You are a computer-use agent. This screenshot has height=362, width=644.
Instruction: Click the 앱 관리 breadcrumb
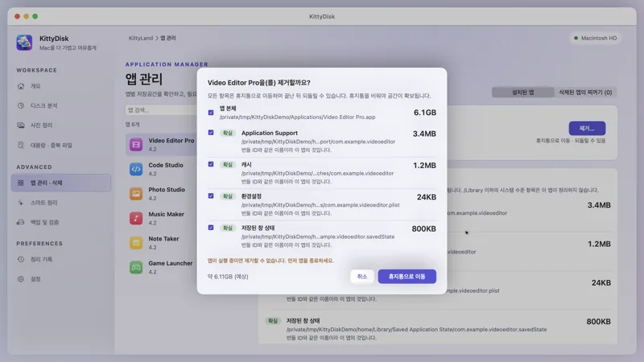pyautogui.click(x=168, y=38)
